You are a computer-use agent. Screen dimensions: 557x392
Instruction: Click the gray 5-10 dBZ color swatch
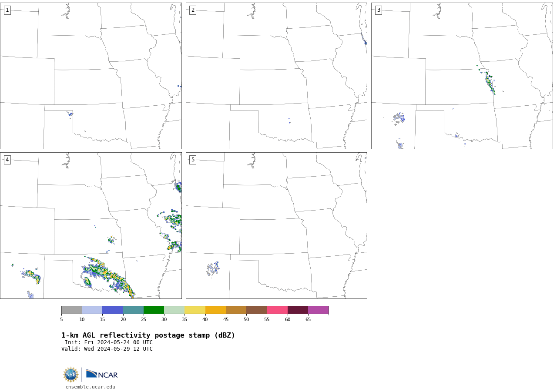point(71,310)
